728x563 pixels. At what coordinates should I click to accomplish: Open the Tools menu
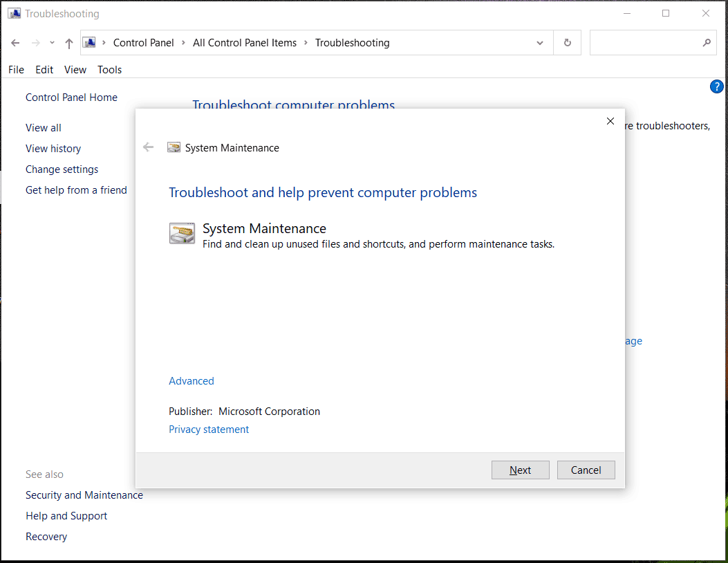pyautogui.click(x=109, y=69)
